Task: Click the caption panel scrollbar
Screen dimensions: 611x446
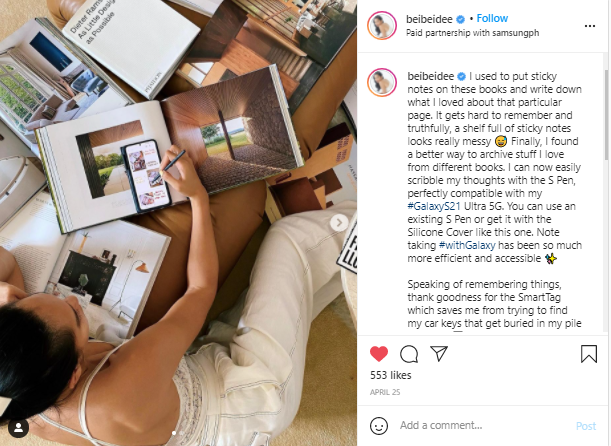Action: (x=606, y=115)
